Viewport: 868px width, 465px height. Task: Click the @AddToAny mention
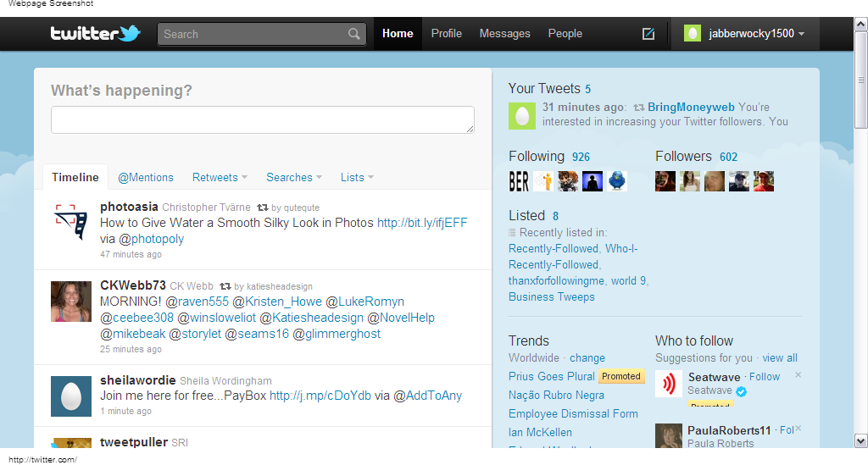[x=427, y=396]
